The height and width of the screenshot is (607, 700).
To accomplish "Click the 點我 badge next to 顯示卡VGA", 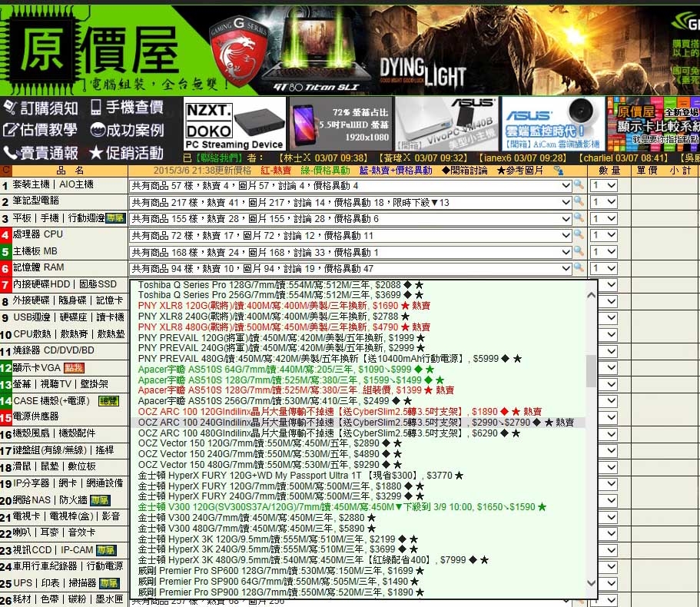I will coord(74,368).
